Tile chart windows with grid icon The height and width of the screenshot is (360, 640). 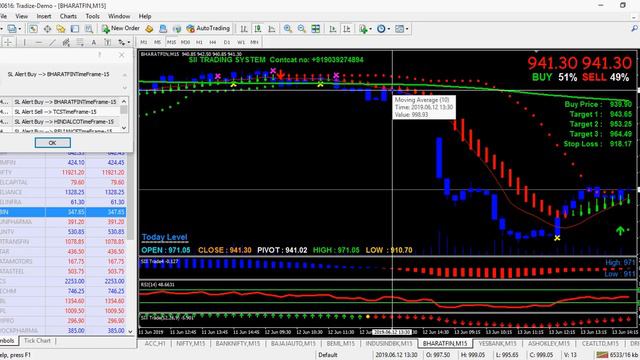tap(316, 29)
